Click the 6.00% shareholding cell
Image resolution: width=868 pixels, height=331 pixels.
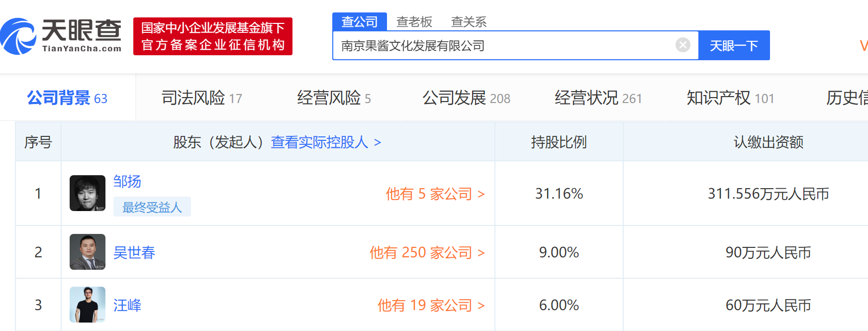point(559,305)
